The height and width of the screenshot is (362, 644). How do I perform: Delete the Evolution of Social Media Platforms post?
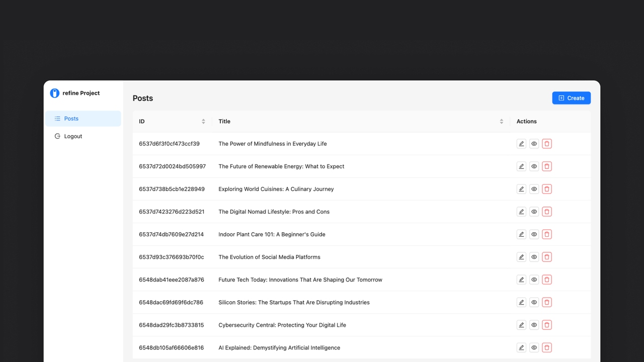[x=547, y=257]
